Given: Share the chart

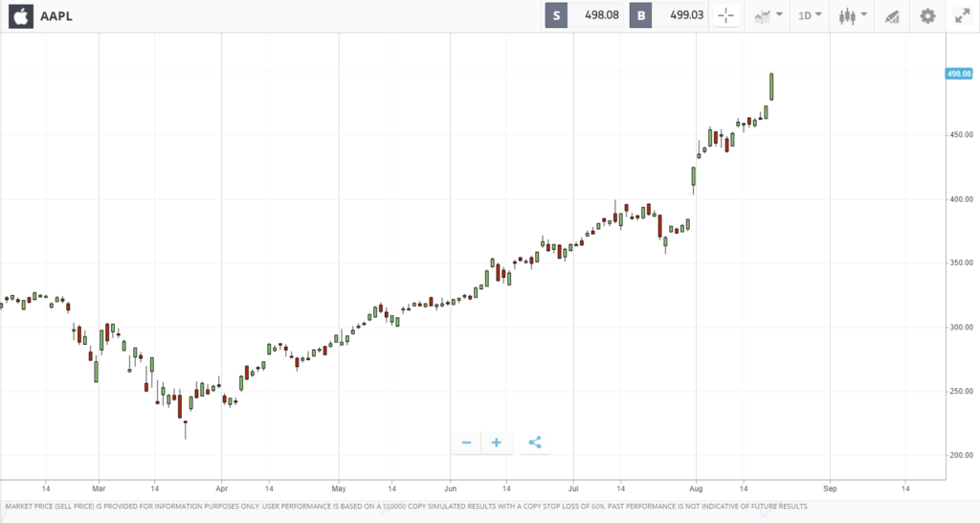Looking at the screenshot, I should [535, 443].
